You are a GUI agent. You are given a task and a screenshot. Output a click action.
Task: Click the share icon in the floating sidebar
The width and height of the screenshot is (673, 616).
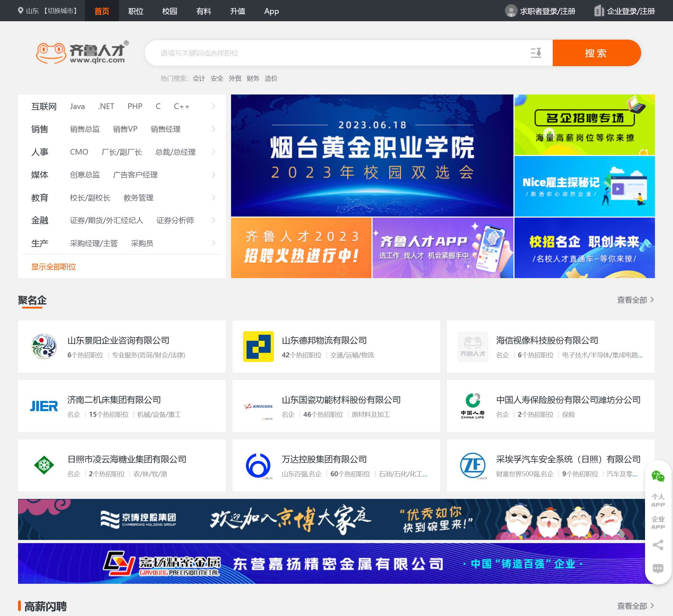click(658, 545)
